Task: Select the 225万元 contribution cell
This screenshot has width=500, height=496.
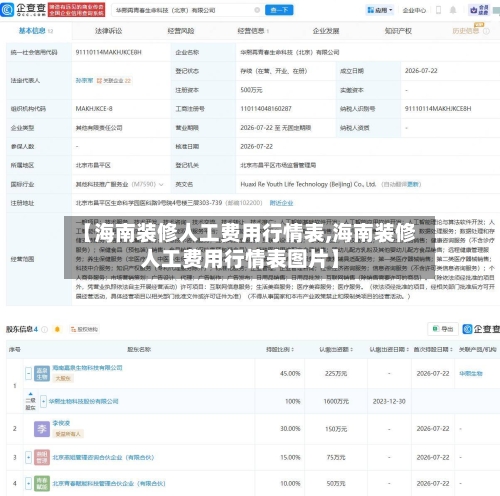Action: tap(336, 374)
